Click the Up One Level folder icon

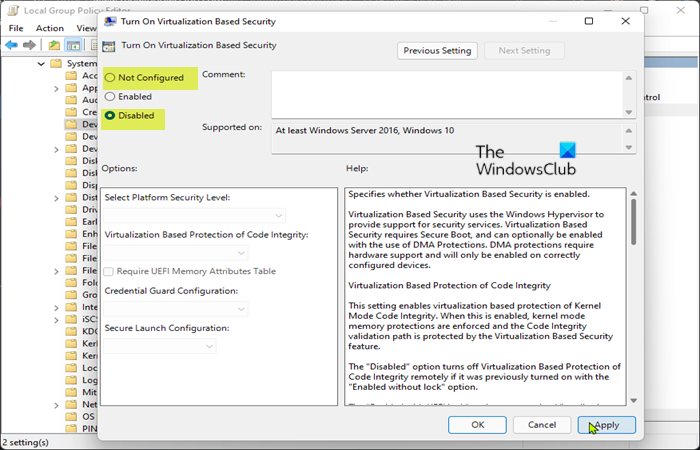[x=54, y=45]
